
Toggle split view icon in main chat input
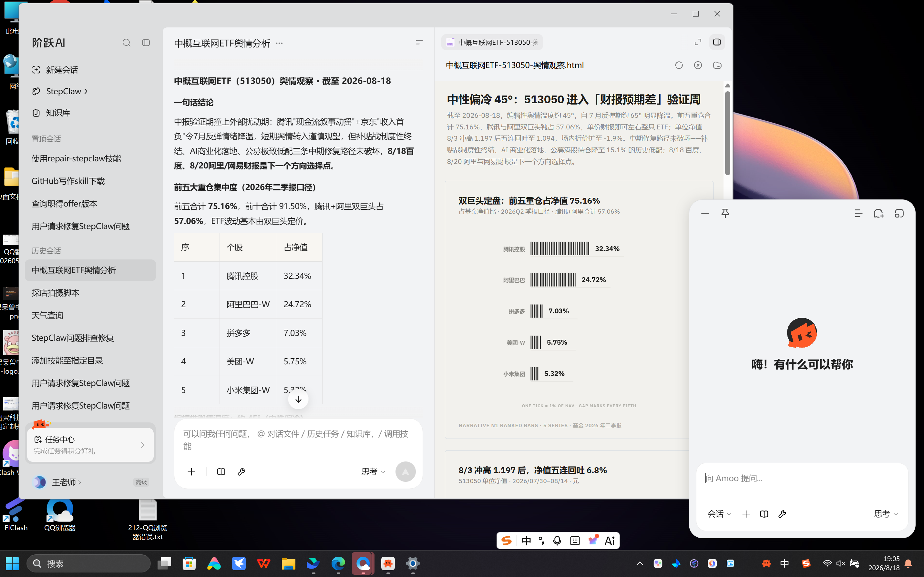tap(221, 472)
